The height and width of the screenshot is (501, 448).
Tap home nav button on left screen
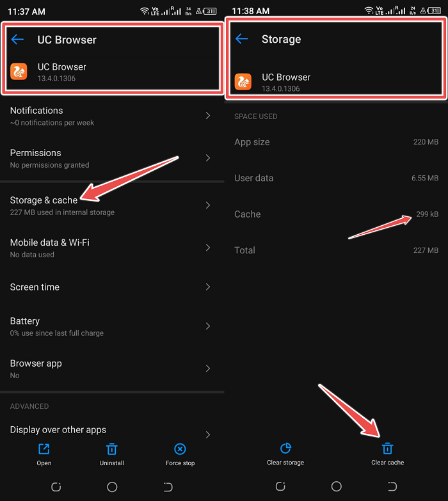pos(112,487)
